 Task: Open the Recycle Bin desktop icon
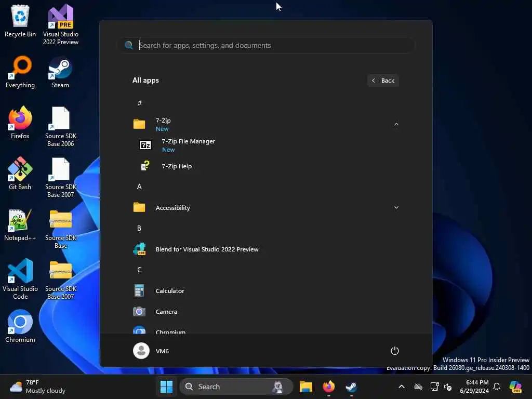click(x=20, y=21)
